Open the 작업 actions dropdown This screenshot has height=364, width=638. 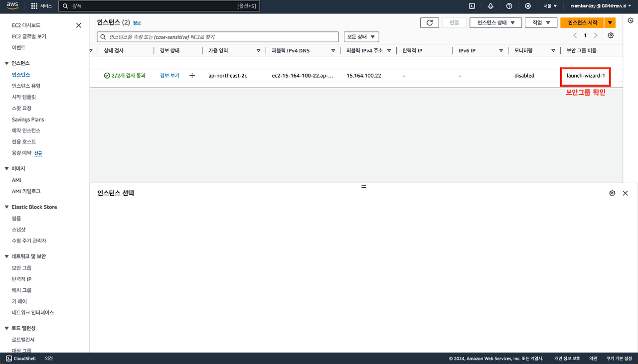tap(541, 22)
